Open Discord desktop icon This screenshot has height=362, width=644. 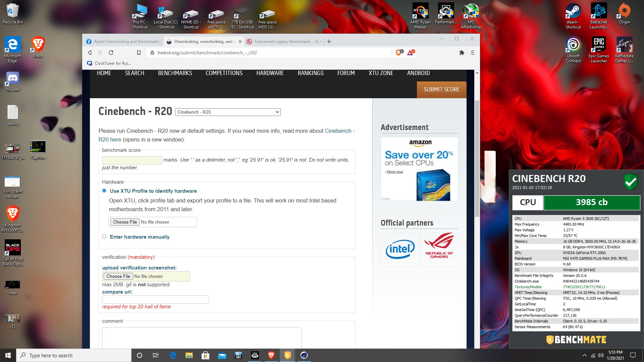point(12,82)
